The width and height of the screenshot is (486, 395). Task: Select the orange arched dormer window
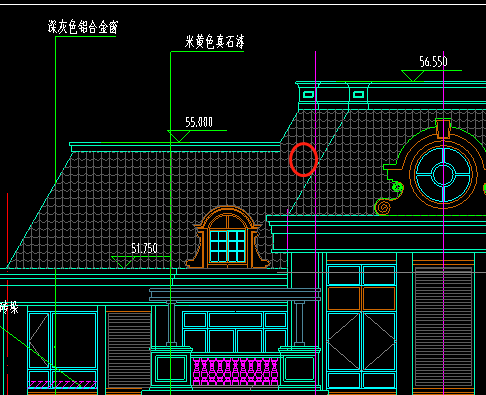228,237
